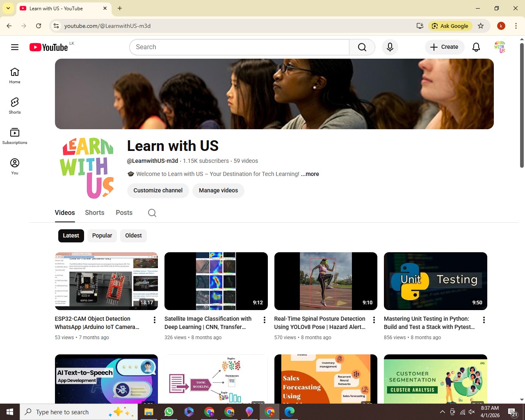Open Subscriptions from the sidebar
The image size is (525, 420).
coord(14,135)
